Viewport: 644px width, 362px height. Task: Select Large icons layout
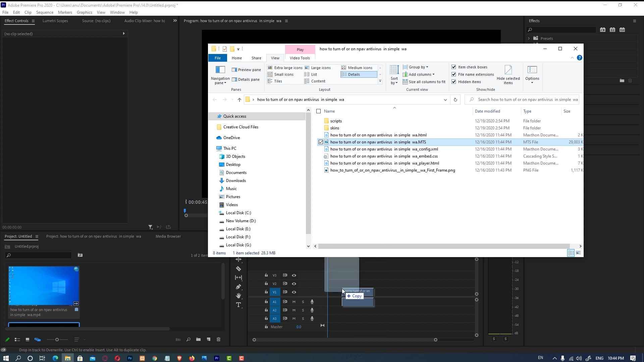[318, 68]
